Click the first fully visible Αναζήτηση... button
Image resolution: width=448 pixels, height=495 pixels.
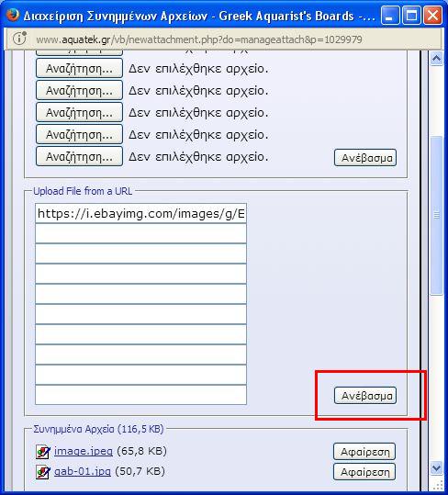[79, 68]
